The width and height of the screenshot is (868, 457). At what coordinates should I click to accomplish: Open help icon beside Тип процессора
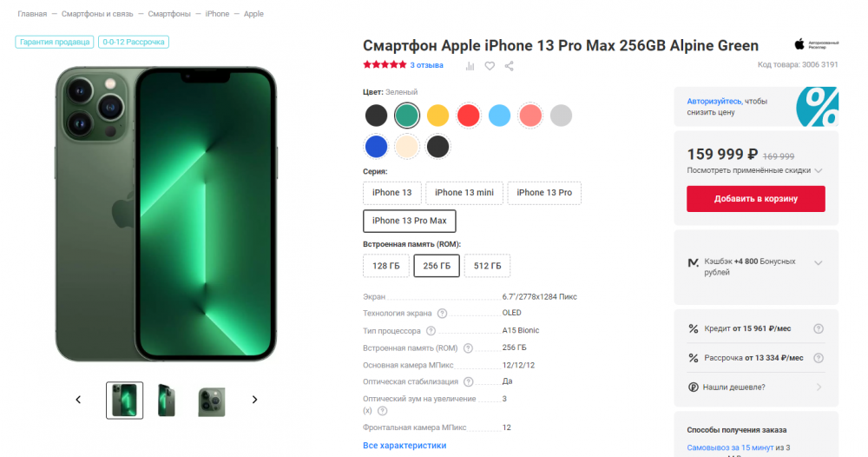(x=431, y=331)
